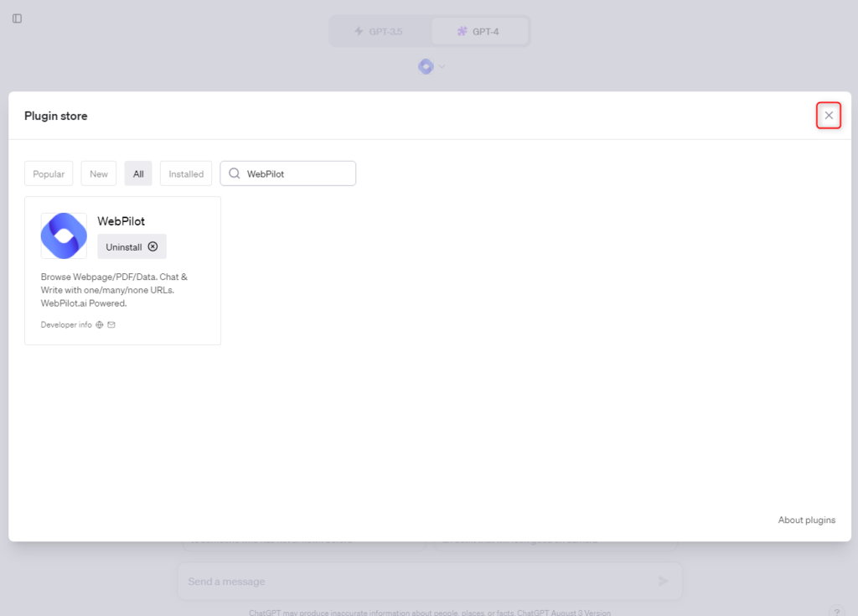Open the sidebar using the top-left panel icon

[x=18, y=18]
